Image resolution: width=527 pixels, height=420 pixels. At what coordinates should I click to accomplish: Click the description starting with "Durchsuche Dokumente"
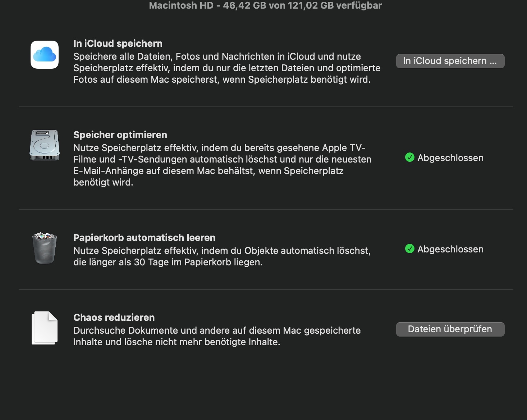point(217,336)
